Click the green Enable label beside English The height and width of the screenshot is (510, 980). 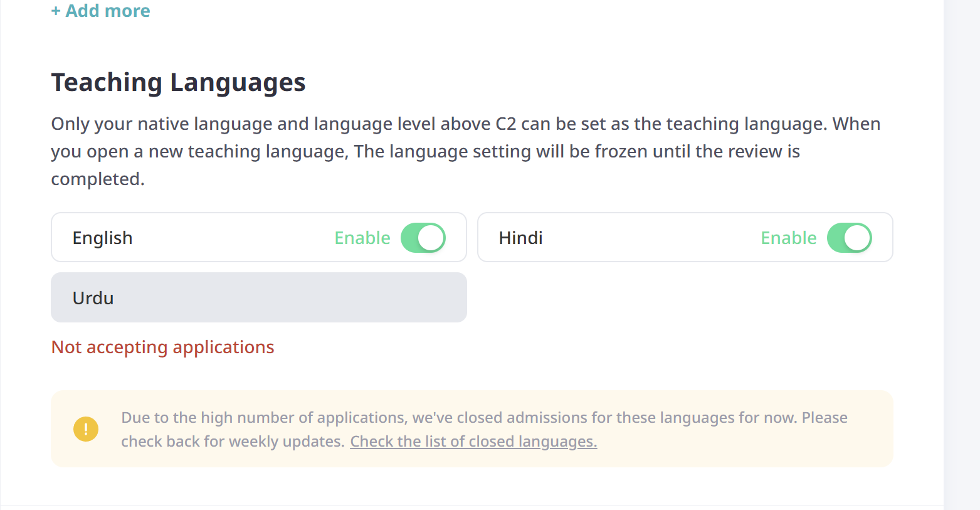362,238
